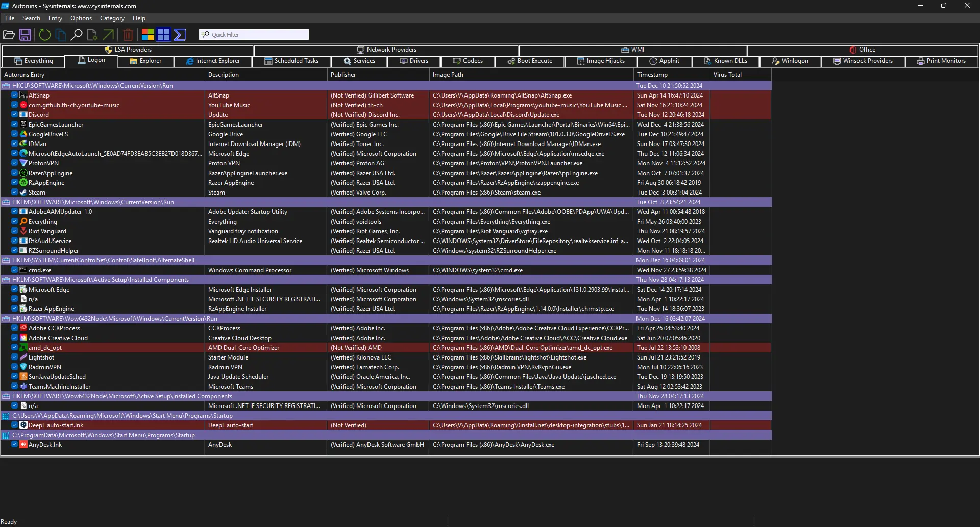This screenshot has height=527, width=980.
Task: Click the Save floppy disk toolbar icon
Action: (25, 35)
